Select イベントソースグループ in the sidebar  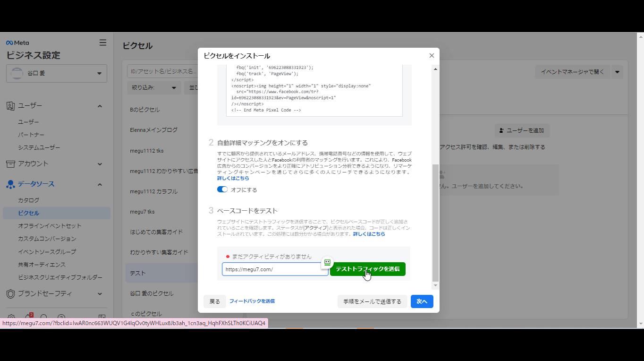pyautogui.click(x=47, y=252)
